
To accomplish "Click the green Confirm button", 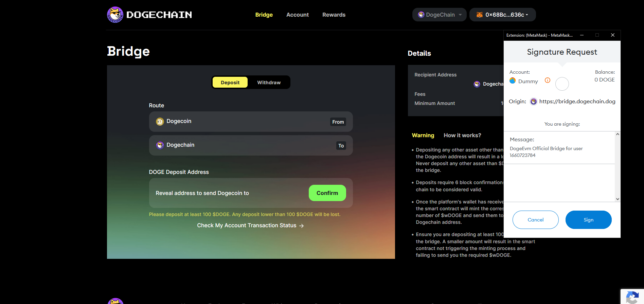I will pos(327,193).
